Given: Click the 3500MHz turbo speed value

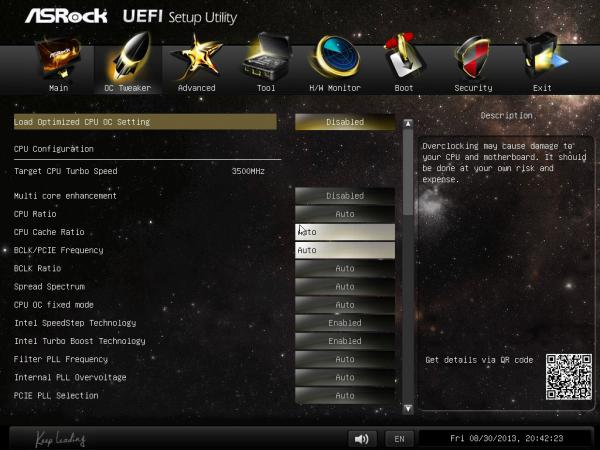Looking at the screenshot, I should [x=248, y=171].
